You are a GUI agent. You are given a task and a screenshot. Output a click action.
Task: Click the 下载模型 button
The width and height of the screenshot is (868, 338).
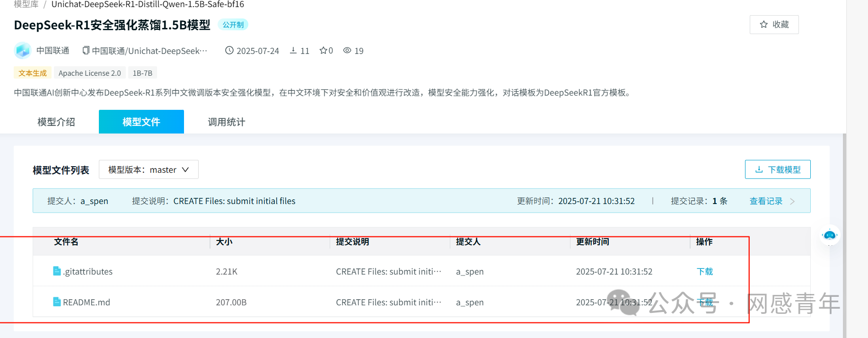coord(778,169)
